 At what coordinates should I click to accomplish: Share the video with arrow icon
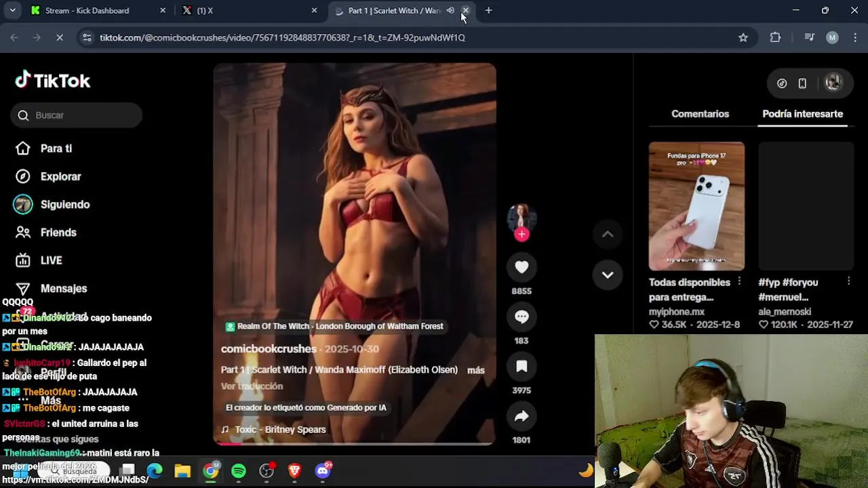pyautogui.click(x=521, y=416)
